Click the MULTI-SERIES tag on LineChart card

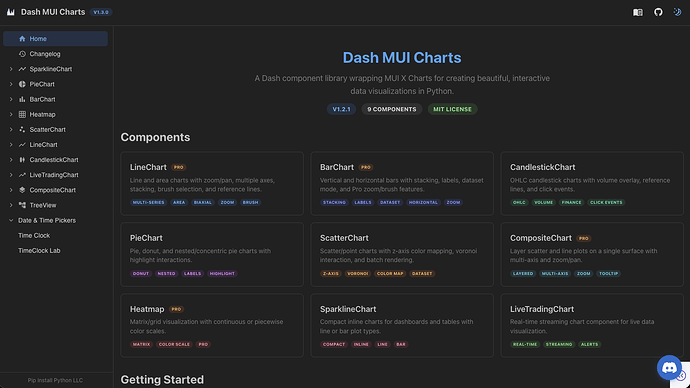(149, 202)
